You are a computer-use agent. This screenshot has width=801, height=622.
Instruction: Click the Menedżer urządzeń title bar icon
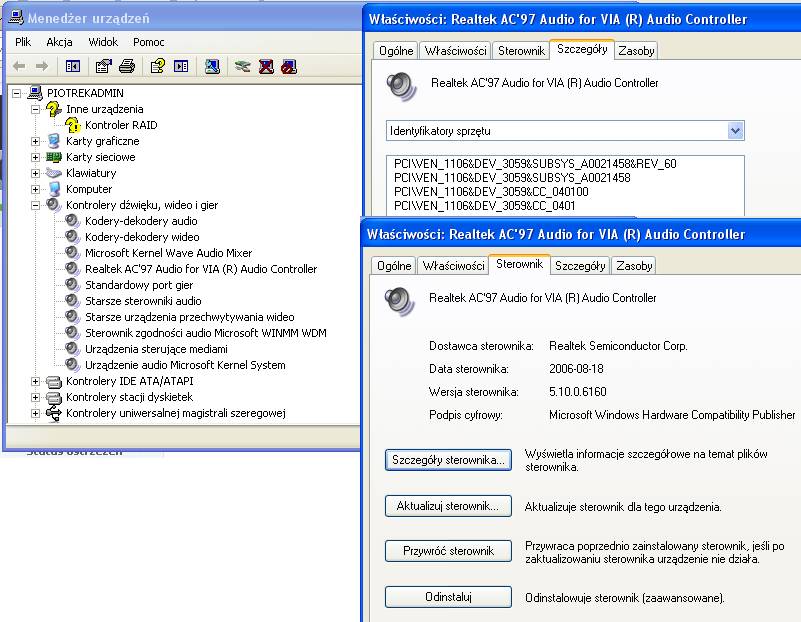(x=16, y=18)
